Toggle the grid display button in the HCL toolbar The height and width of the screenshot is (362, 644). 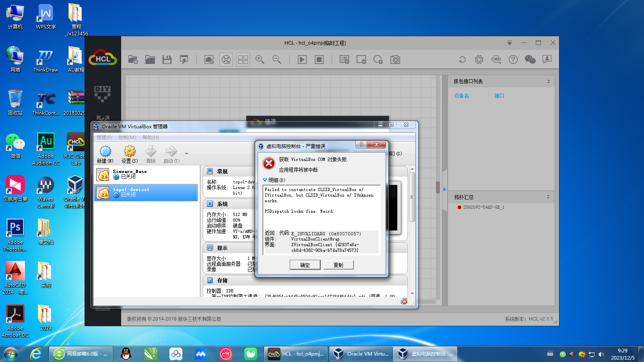point(243,60)
